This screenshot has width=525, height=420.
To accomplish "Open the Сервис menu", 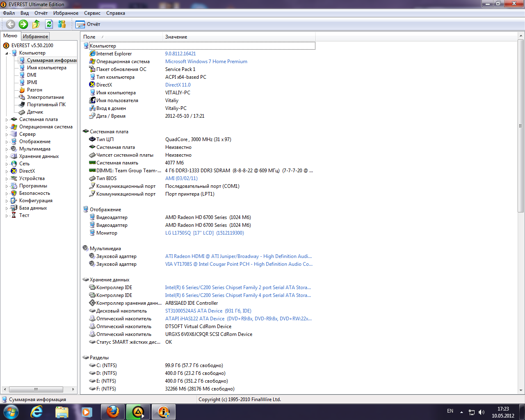I will pos(92,13).
